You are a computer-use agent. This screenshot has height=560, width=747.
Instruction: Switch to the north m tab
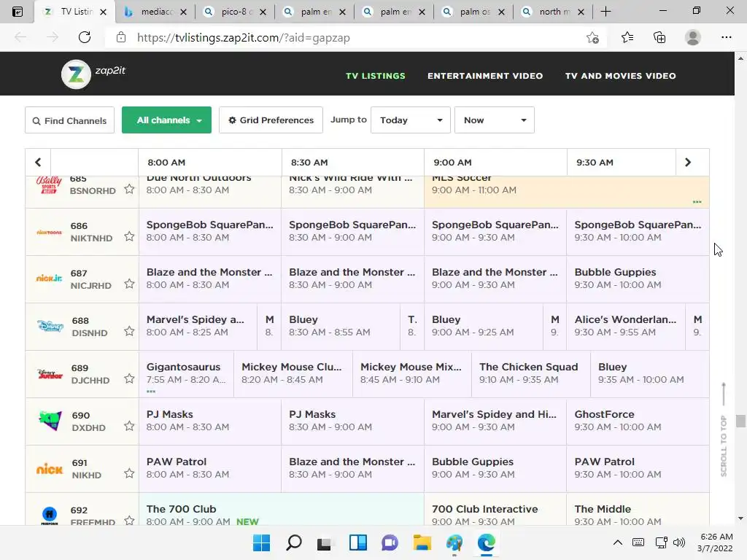point(553,12)
